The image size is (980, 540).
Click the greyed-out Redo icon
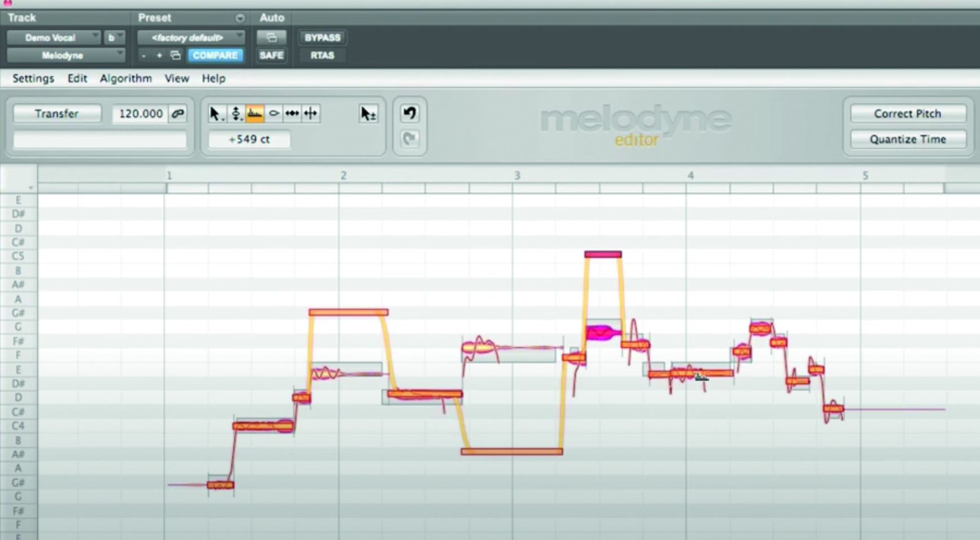click(410, 139)
